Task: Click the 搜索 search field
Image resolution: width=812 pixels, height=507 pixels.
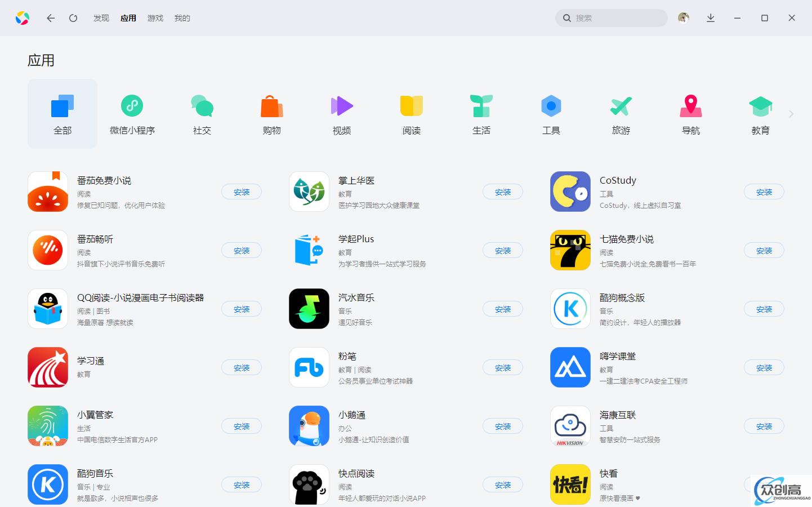Action: pos(612,18)
